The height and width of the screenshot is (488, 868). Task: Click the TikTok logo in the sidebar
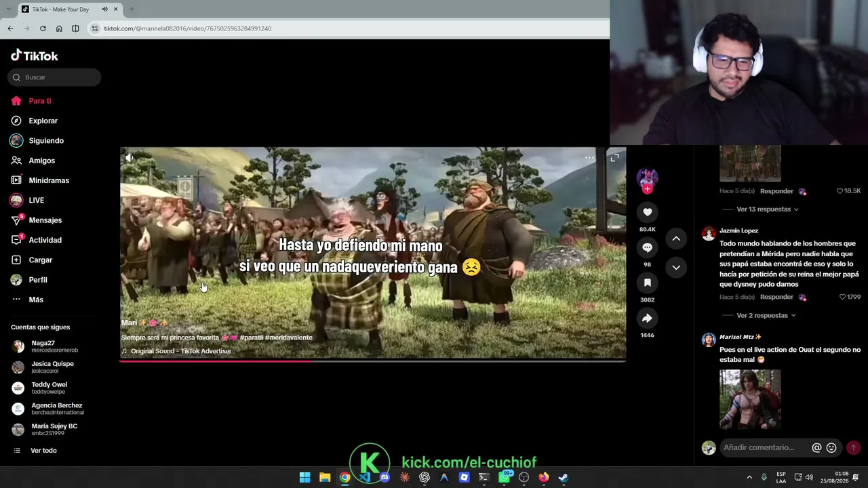(x=35, y=56)
